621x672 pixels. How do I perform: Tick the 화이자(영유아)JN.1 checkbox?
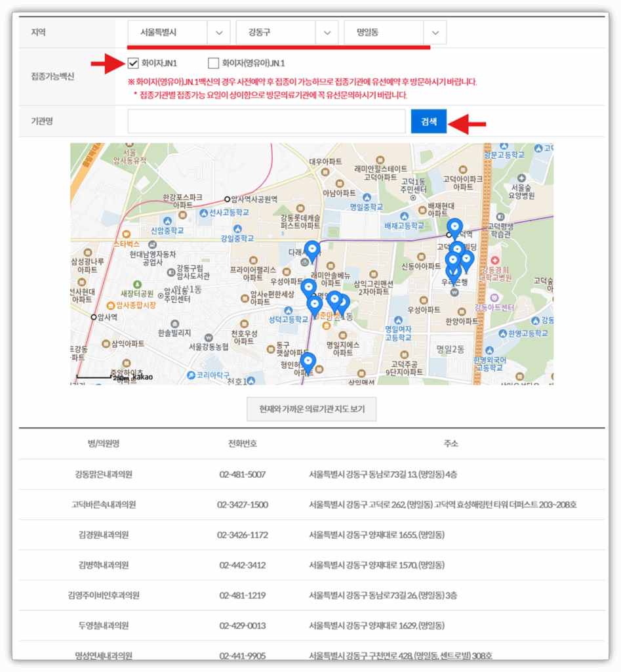click(213, 64)
